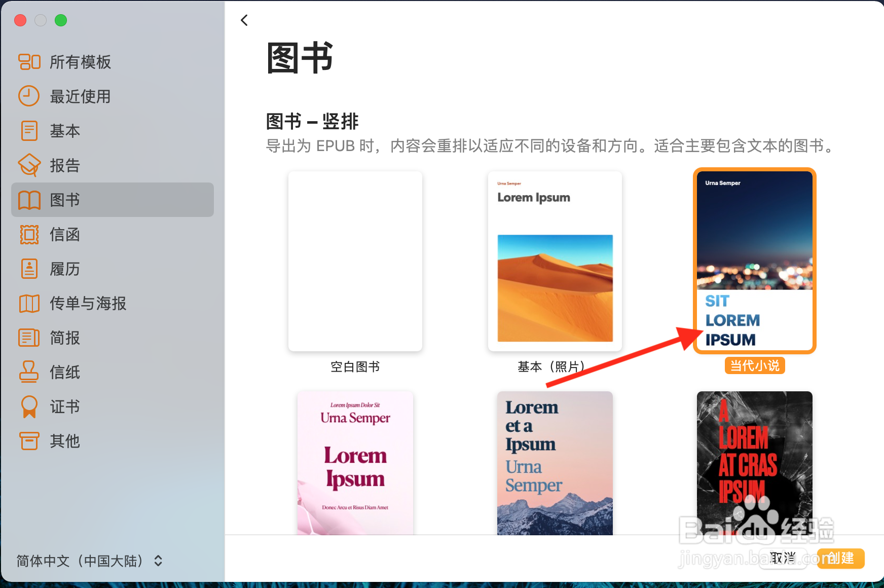
Task: Select the 报告 graduation cap icon
Action: point(29,165)
